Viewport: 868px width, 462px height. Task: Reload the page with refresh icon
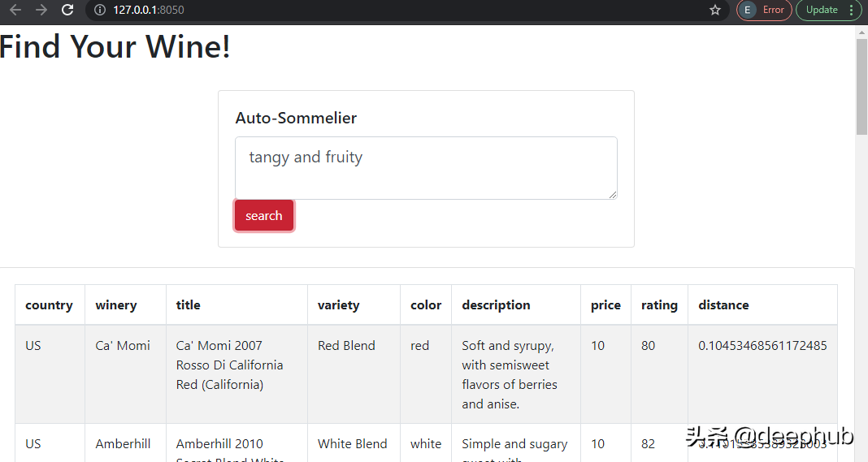coord(67,10)
